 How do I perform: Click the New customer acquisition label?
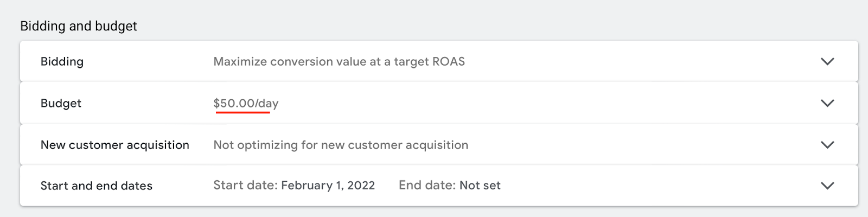tap(114, 145)
